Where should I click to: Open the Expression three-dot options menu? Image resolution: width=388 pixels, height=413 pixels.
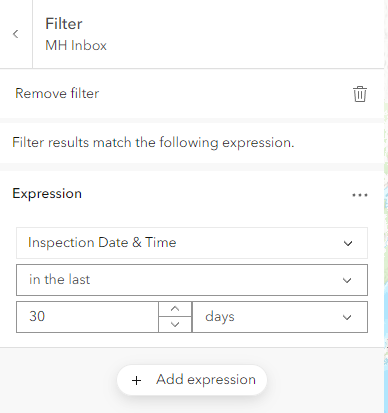pyautogui.click(x=360, y=195)
